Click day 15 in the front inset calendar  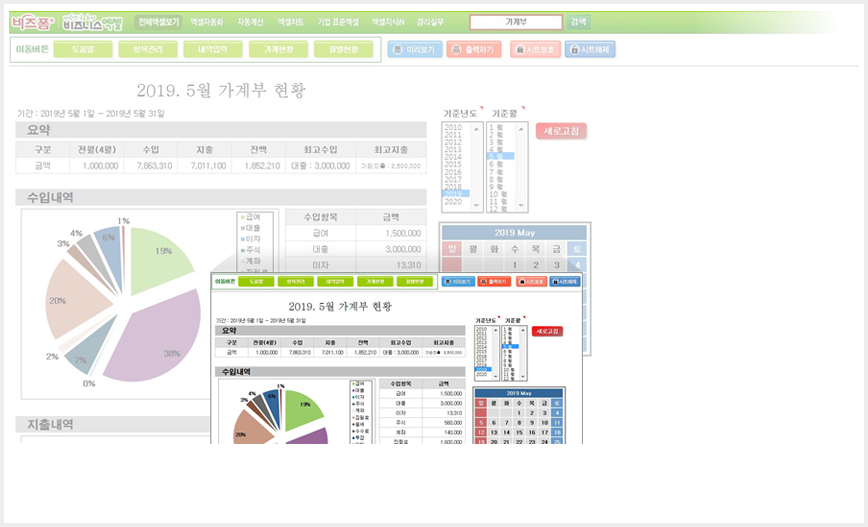(x=519, y=432)
